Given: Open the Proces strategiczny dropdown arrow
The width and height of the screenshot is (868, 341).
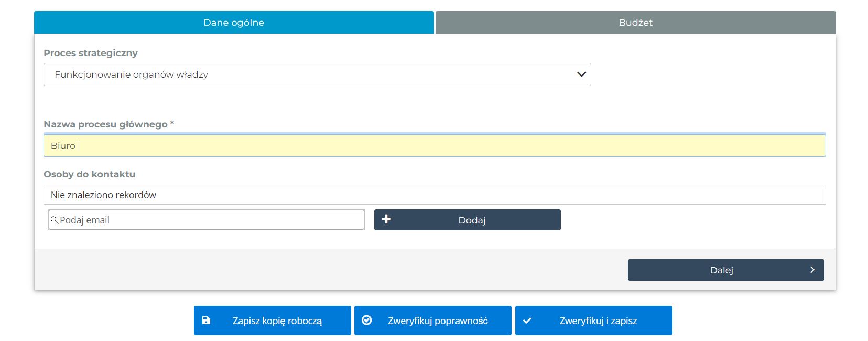Looking at the screenshot, I should pyautogui.click(x=581, y=74).
